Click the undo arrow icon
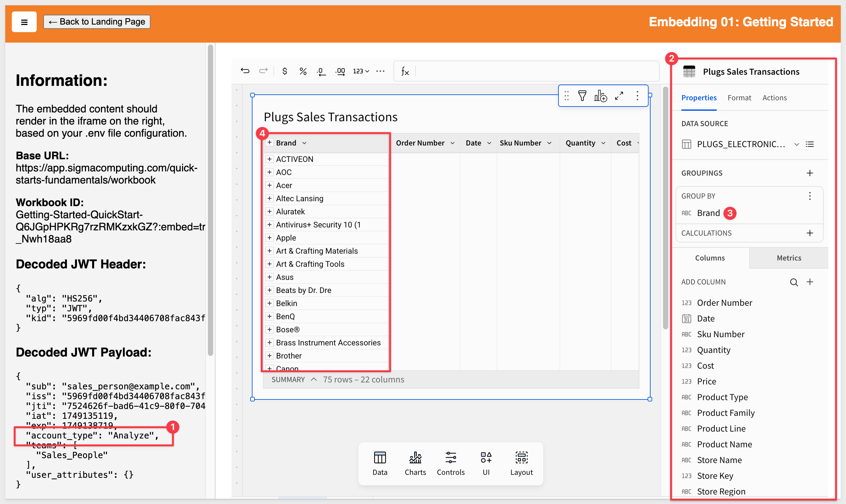Screen dimensions: 846x504 pos(245,71)
